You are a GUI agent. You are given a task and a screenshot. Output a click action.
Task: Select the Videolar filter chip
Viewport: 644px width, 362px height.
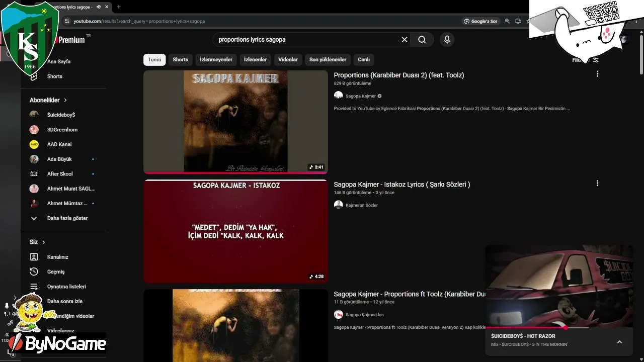(288, 60)
